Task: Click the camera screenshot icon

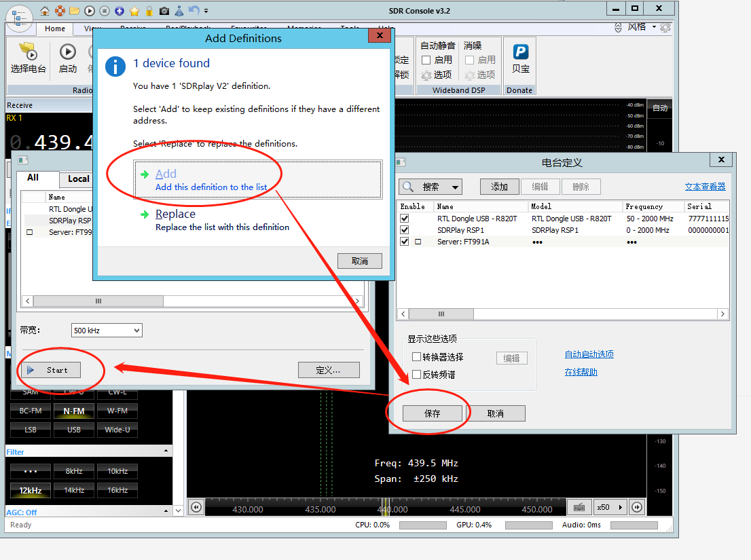Action: (x=164, y=11)
